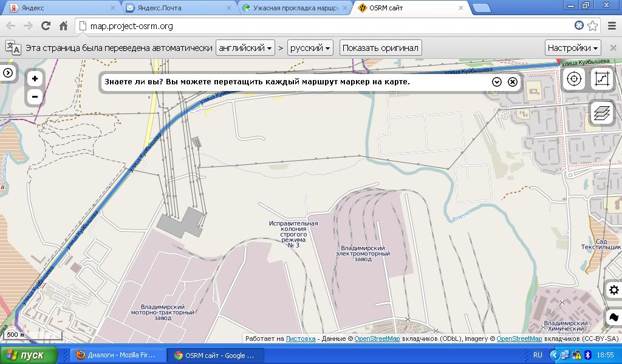Viewport: 622px width, 364px height.
Task: Open the map layers switcher
Action: click(601, 113)
